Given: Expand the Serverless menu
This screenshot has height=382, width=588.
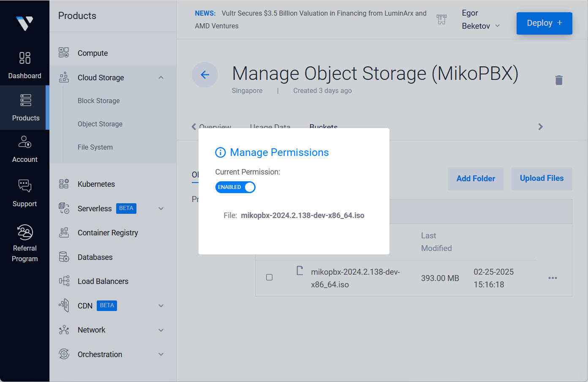Looking at the screenshot, I should pos(161,209).
